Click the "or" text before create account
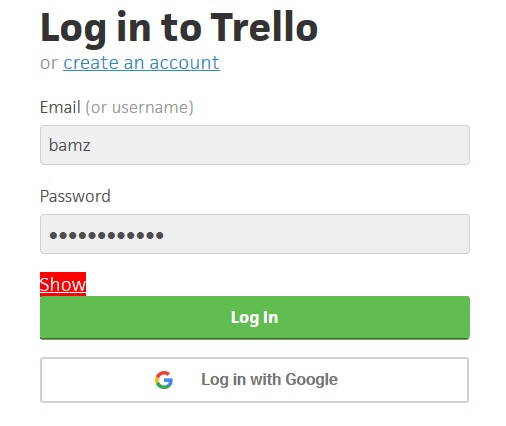This screenshot has height=426, width=506. (49, 63)
